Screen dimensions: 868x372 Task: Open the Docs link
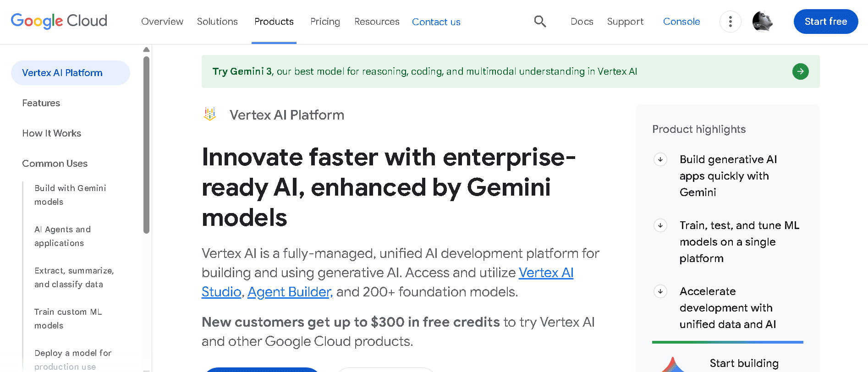(x=582, y=22)
